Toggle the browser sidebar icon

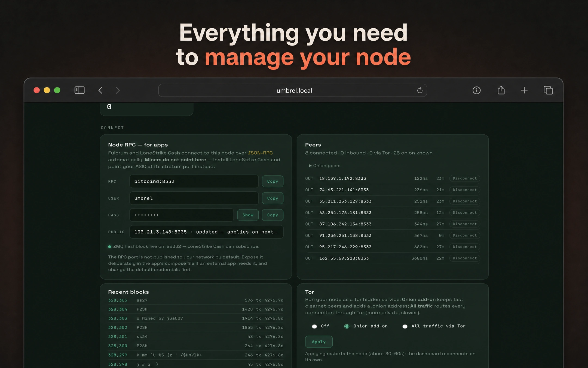(x=79, y=90)
